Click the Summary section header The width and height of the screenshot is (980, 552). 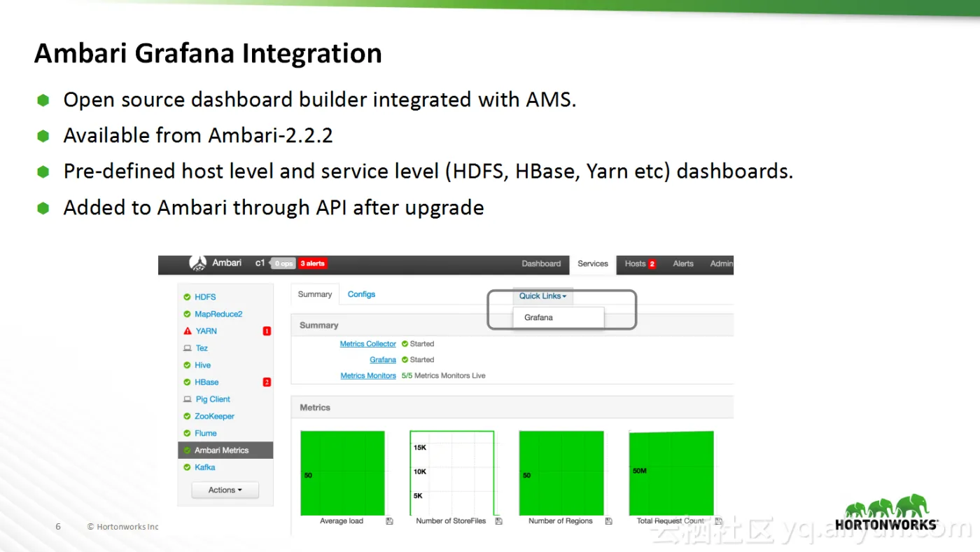[x=512, y=325]
